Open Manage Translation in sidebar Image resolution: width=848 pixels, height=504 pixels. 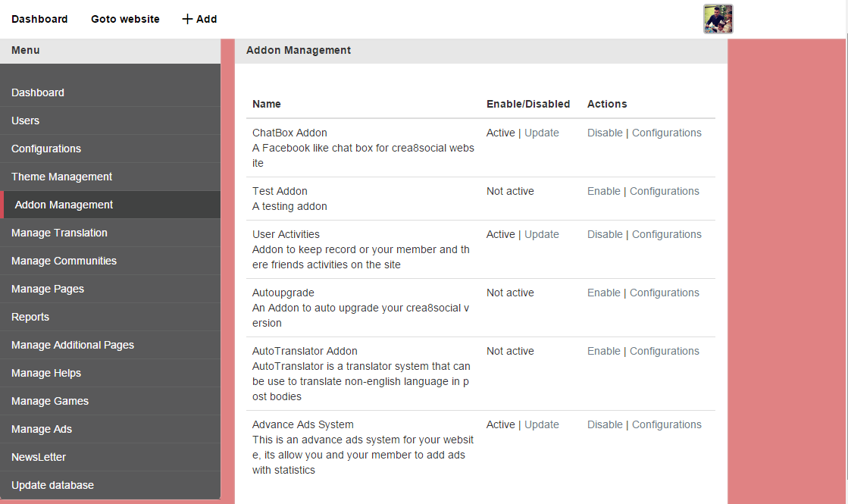click(x=111, y=233)
